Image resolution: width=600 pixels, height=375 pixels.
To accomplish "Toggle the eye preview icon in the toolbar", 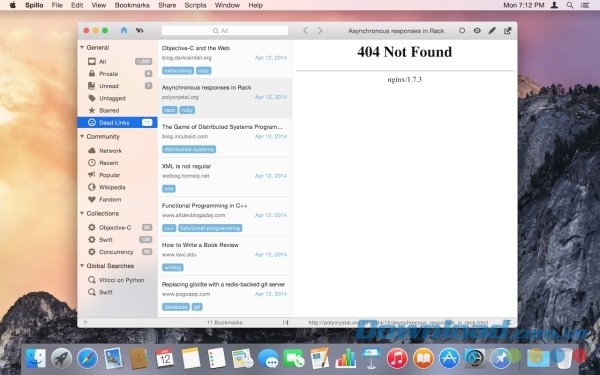I will click(477, 31).
